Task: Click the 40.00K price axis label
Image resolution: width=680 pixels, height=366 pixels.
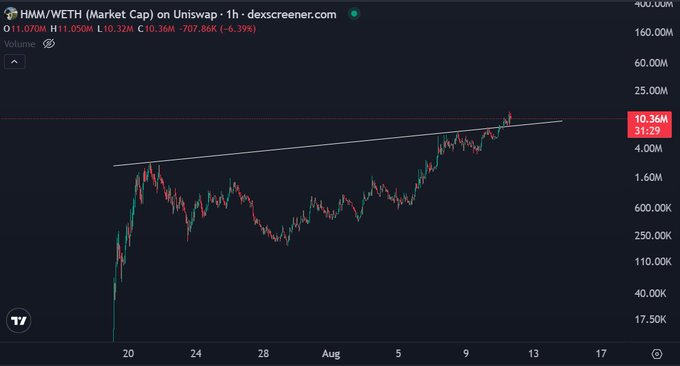Action: pyautogui.click(x=650, y=293)
